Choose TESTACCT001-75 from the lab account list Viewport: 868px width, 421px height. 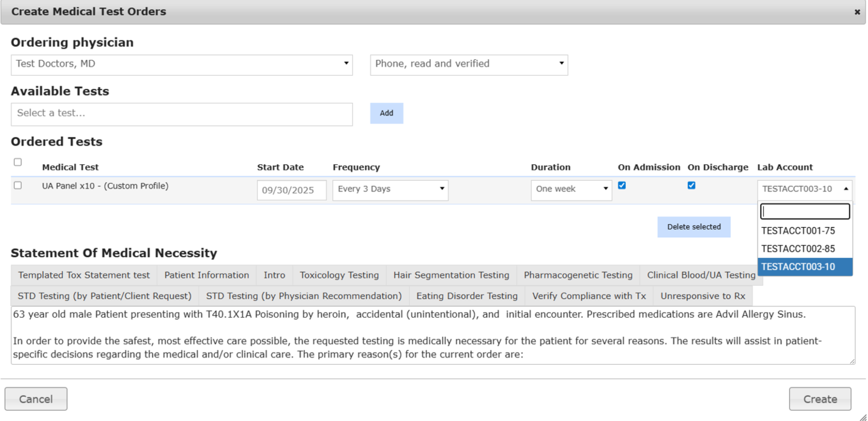[798, 231]
